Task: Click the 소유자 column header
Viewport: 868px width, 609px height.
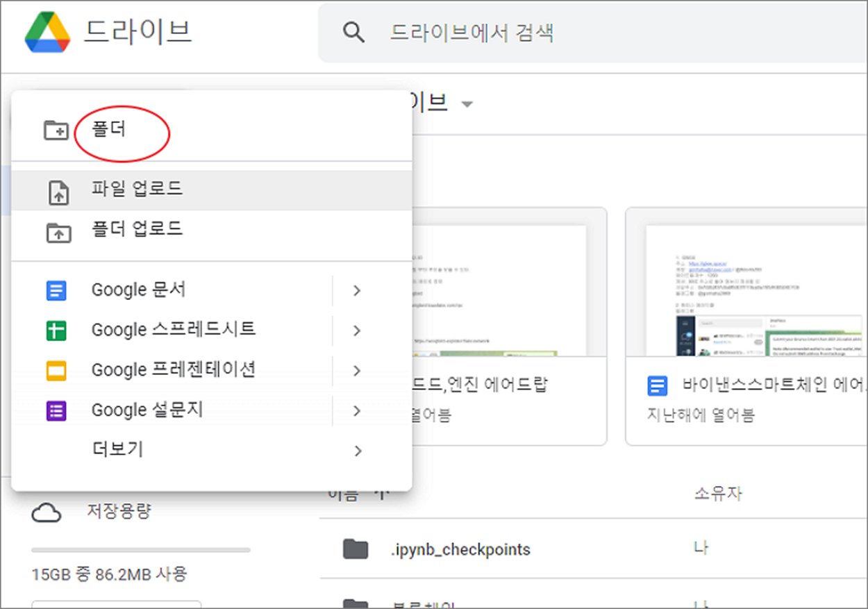Action: click(718, 494)
